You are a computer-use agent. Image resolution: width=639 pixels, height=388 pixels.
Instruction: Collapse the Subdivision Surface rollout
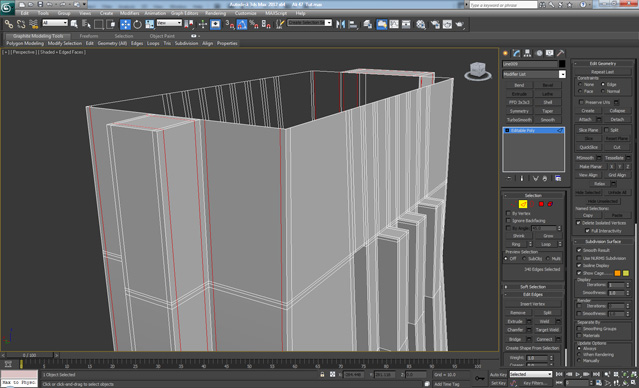(603, 241)
